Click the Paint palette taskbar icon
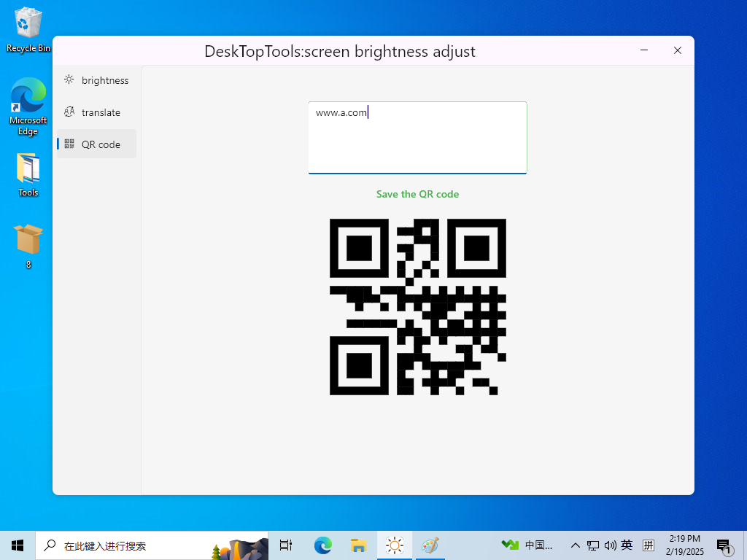 click(x=430, y=545)
